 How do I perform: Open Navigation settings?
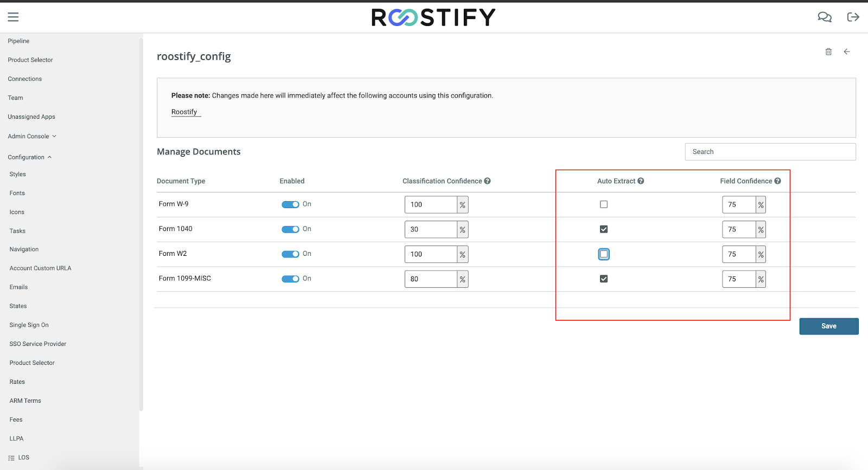(x=24, y=250)
